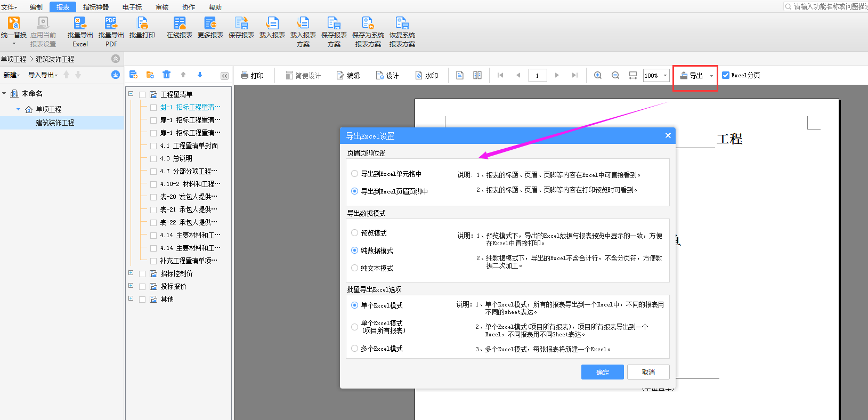Check the 招标控制价 folder checkbox
The width and height of the screenshot is (868, 420).
click(x=142, y=274)
